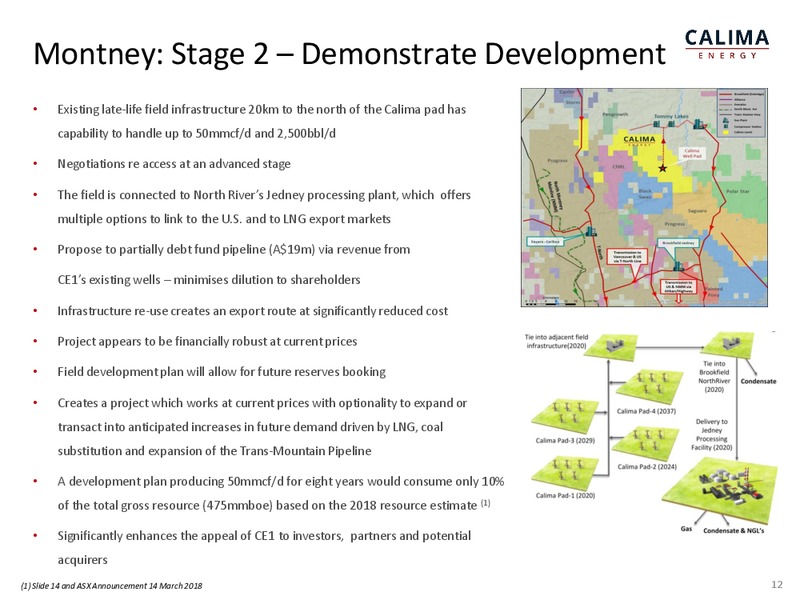Click the Calima Energy logo

click(727, 44)
